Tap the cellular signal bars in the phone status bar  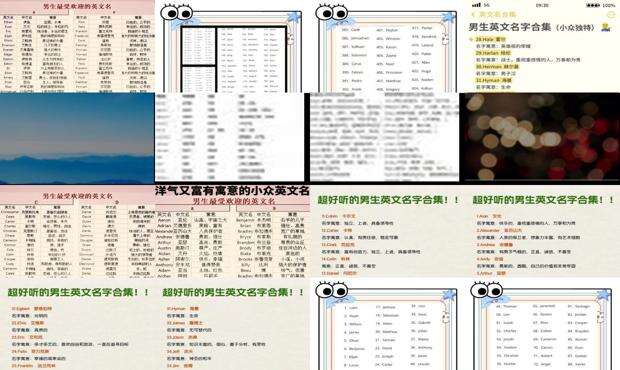coord(476,5)
